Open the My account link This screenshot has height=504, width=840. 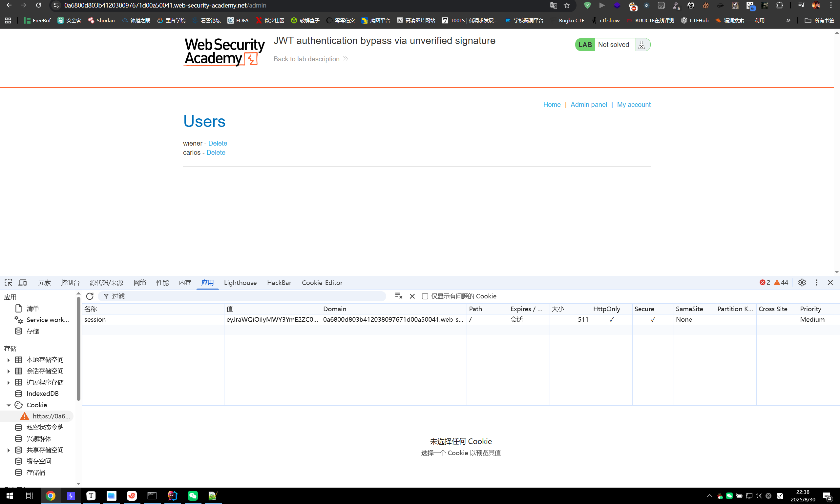633,105
